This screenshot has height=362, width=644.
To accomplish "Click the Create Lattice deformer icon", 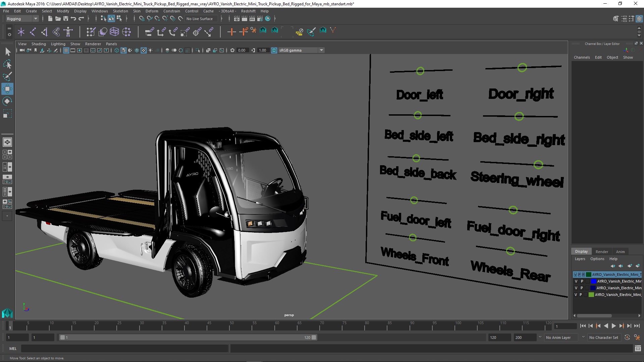I will 114,32.
